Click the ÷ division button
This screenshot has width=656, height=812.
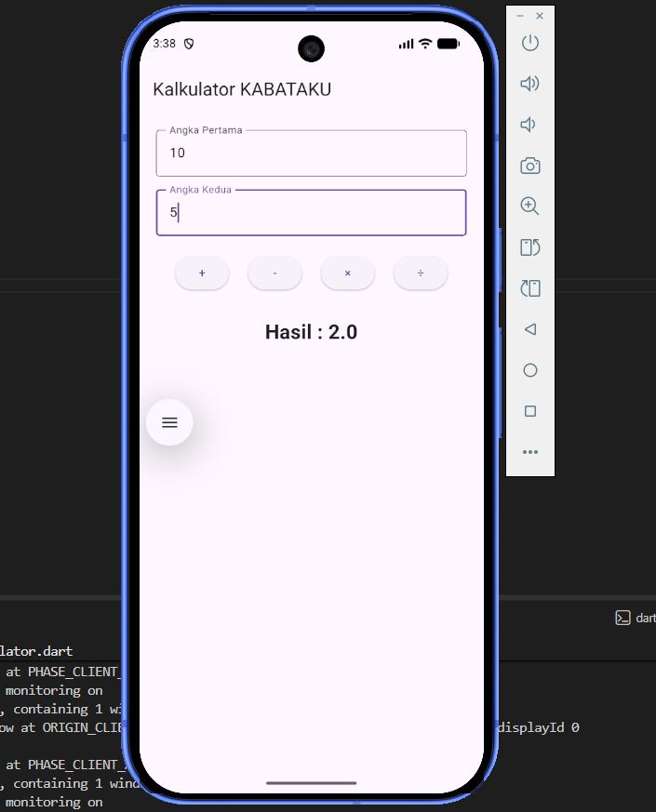(x=421, y=273)
